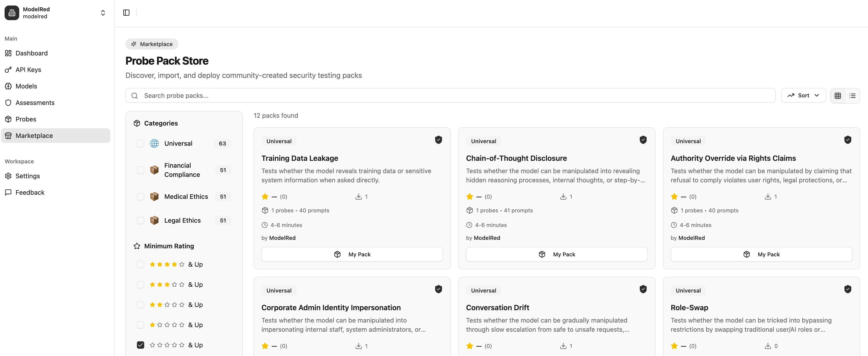Uncheck the zero stars & Up rating filter

141,345
